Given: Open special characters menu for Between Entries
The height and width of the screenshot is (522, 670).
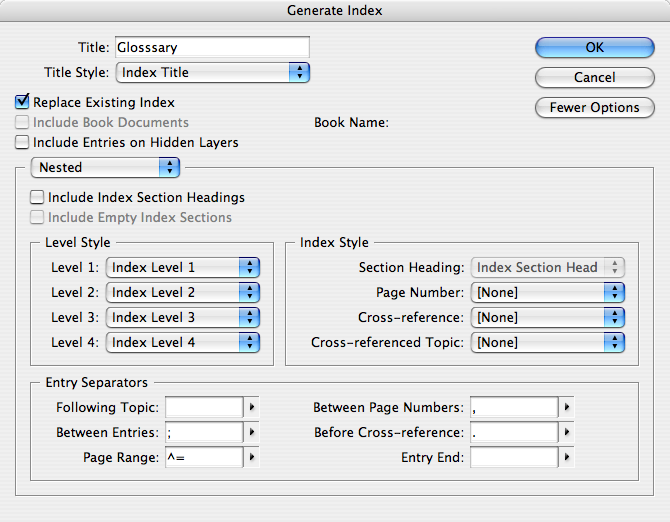Looking at the screenshot, I should pos(252,432).
